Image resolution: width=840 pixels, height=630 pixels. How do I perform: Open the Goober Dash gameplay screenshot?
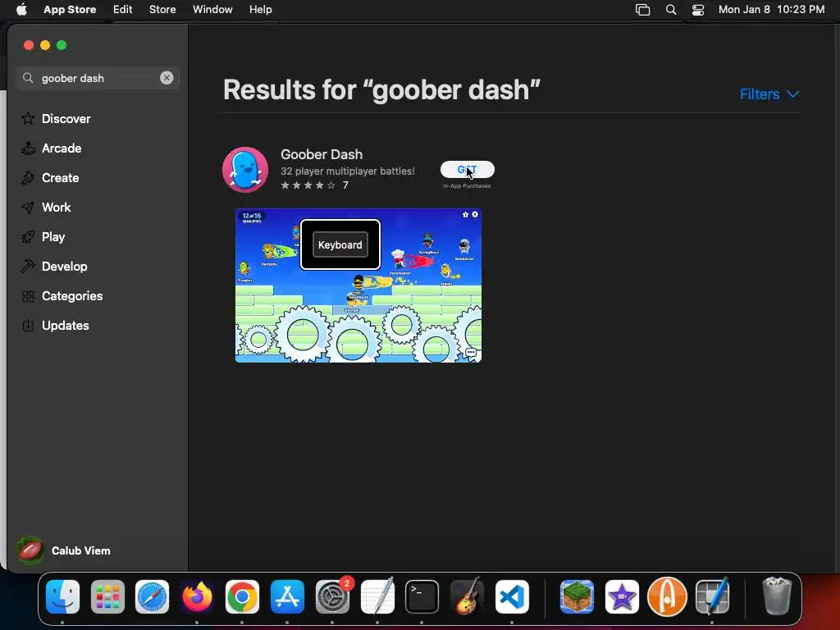pyautogui.click(x=358, y=285)
